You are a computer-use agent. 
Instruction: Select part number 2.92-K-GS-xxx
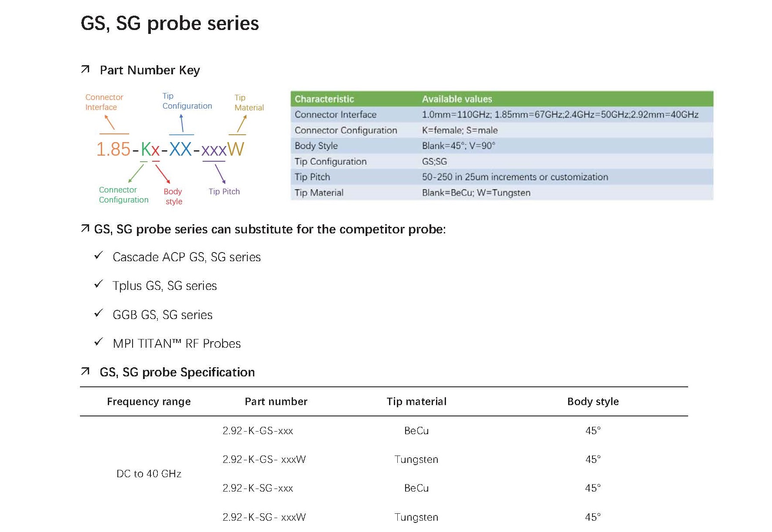[x=258, y=431]
